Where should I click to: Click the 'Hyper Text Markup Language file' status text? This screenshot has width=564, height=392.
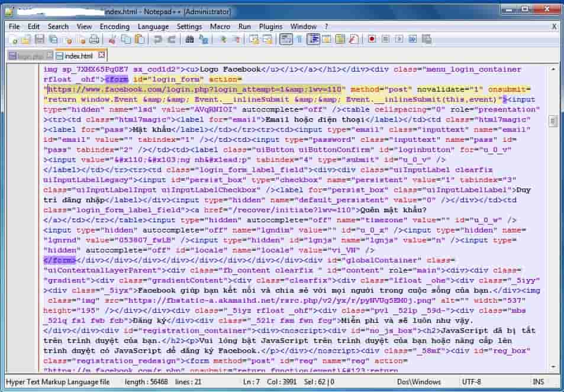(x=58, y=381)
